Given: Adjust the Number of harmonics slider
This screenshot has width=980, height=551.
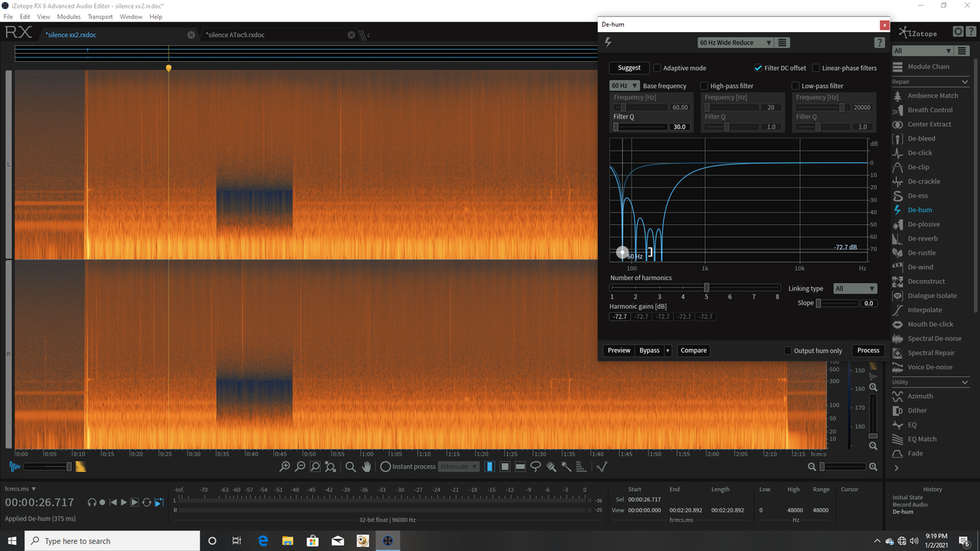Looking at the screenshot, I should [694, 288].
